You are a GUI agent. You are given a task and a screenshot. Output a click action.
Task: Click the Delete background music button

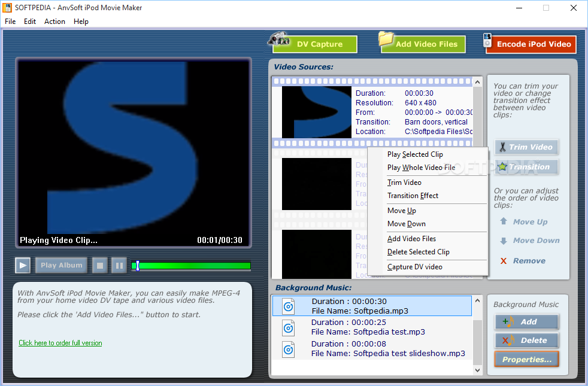click(x=526, y=341)
